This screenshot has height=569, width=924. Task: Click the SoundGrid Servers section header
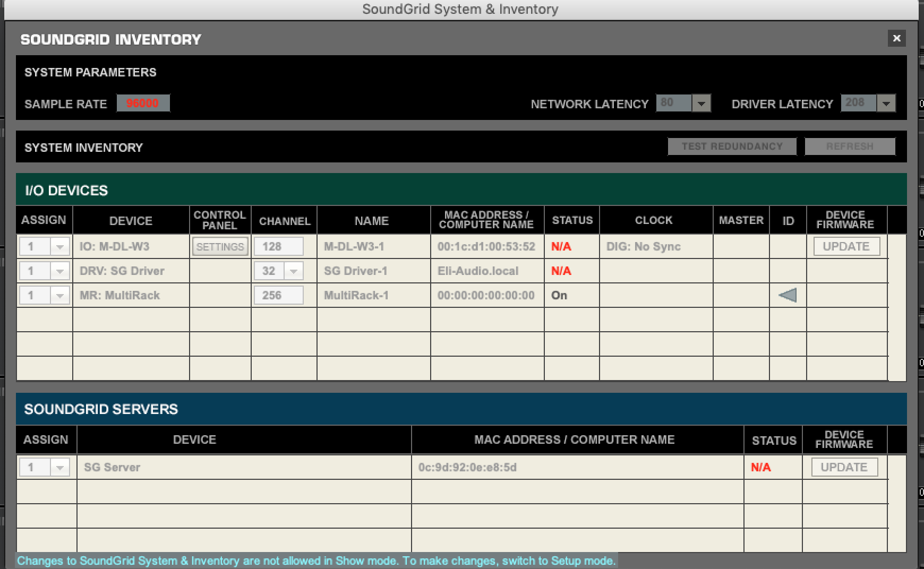click(x=461, y=409)
